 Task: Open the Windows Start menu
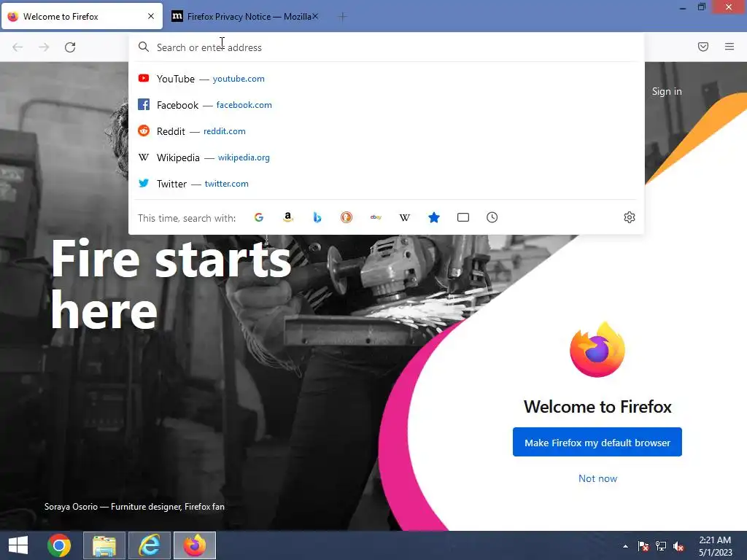click(18, 545)
